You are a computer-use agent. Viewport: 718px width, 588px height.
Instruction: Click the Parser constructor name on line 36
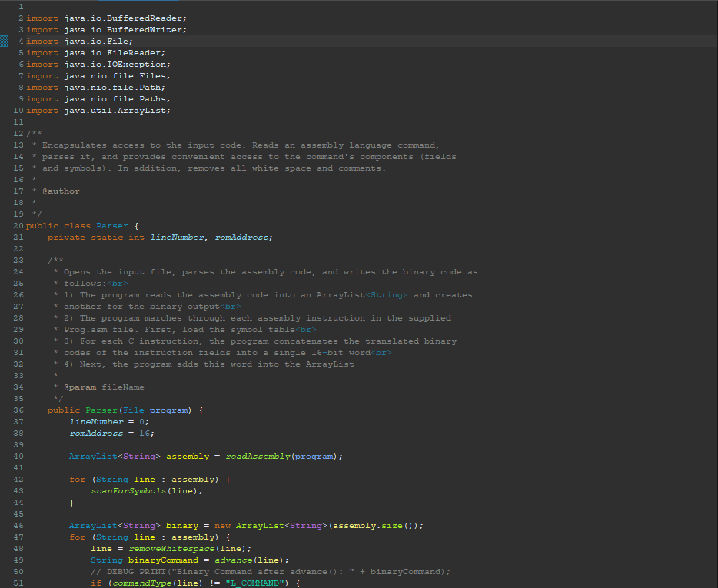click(101, 410)
